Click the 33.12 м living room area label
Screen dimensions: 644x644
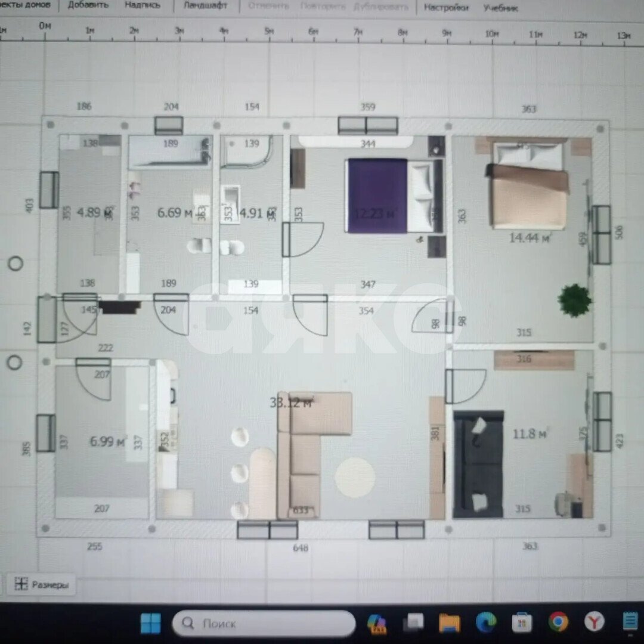click(x=291, y=402)
